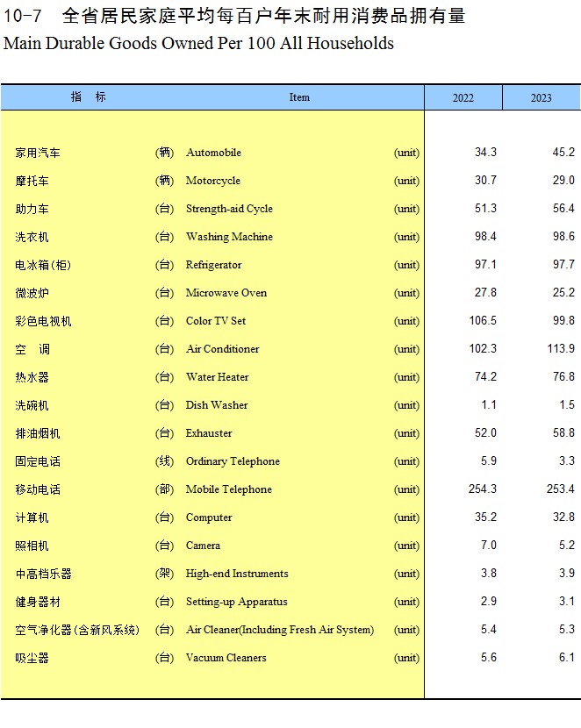Image resolution: width=581 pixels, height=728 pixels.
Task: Select the 家用汽车 Chinese label
Action: [38, 153]
